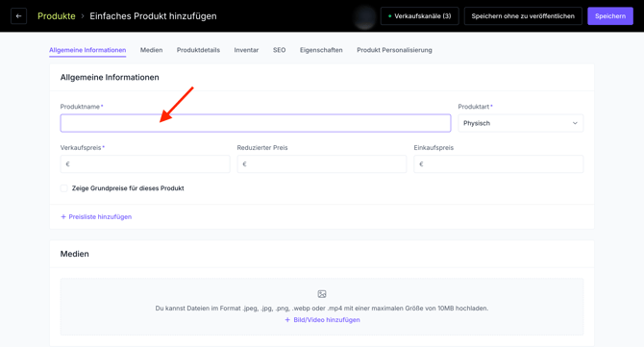
Task: Click the plus icon beside Bild/Video hinzufügen
Action: pos(287,320)
